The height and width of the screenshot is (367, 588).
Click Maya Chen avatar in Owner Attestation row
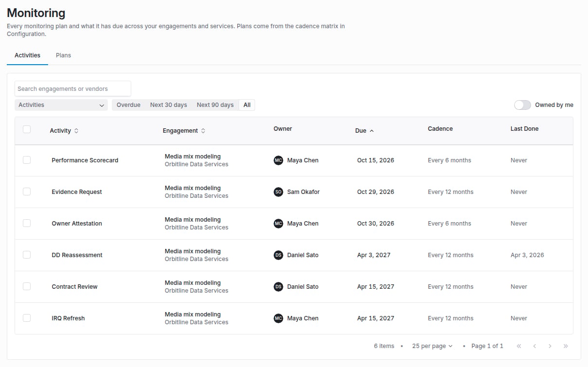[x=278, y=224]
